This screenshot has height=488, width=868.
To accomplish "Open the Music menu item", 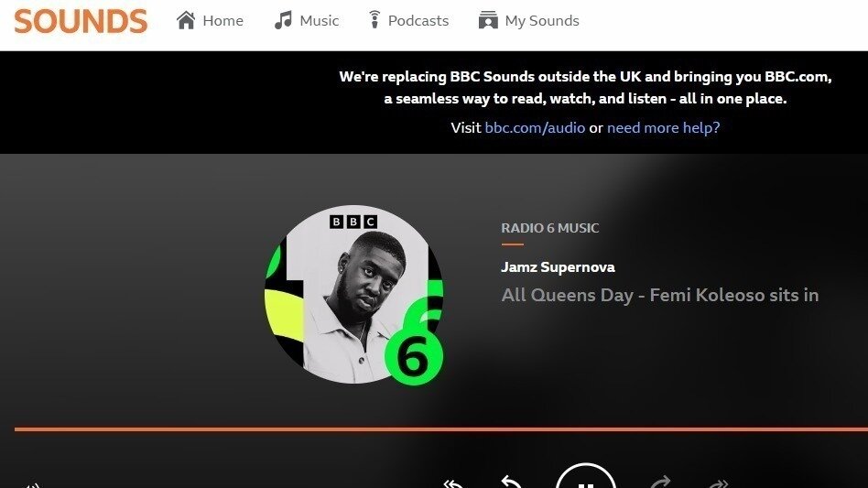I will coord(307,20).
